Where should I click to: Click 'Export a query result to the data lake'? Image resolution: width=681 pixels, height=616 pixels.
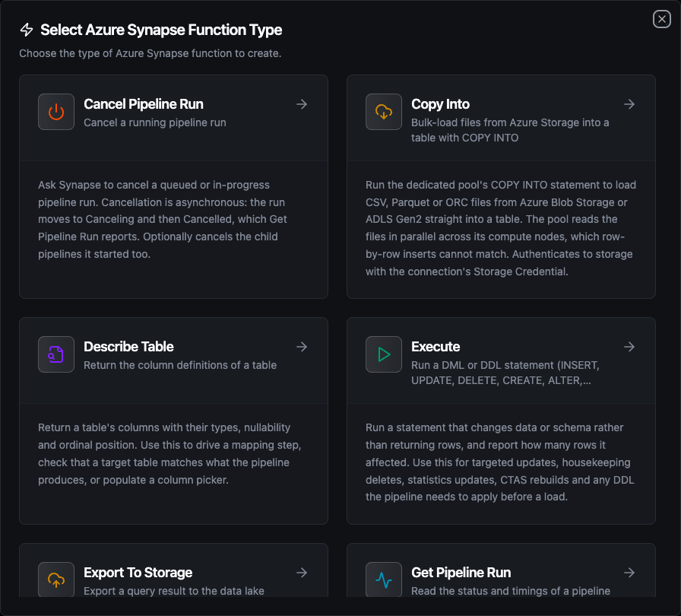(174, 591)
